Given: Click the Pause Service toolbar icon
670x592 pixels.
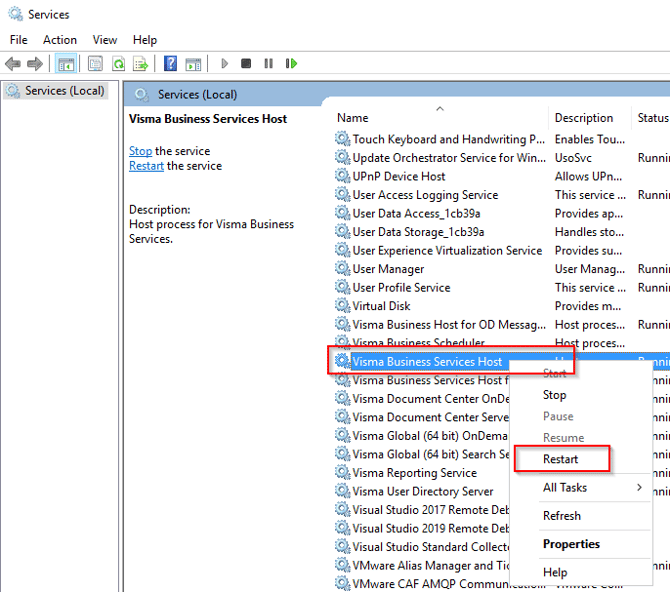Looking at the screenshot, I should pyautogui.click(x=268, y=64).
